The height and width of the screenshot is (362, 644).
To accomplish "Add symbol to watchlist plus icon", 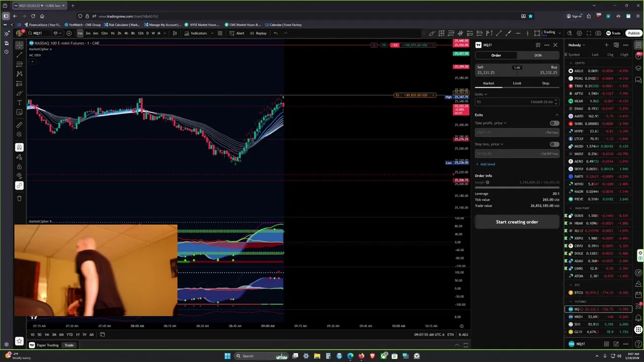I will click(606, 45).
